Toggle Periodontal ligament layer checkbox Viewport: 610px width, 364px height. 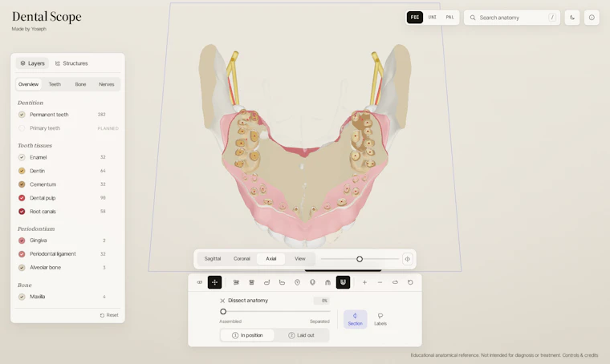point(22,254)
